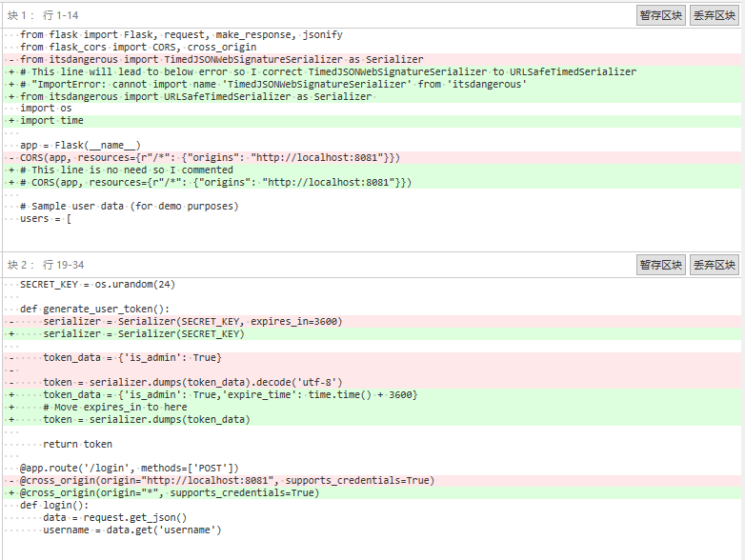Click the 'import os' line

[x=372, y=109]
